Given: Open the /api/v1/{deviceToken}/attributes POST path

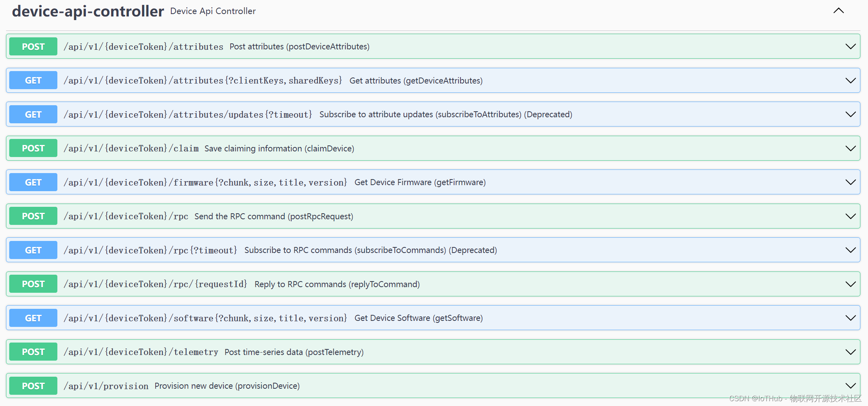Looking at the screenshot, I should (x=144, y=47).
